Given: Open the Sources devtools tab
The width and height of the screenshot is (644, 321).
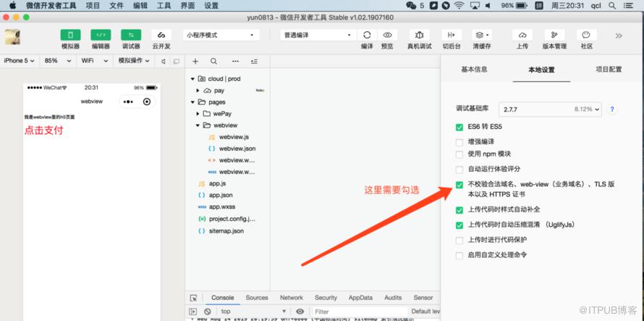Looking at the screenshot, I should tap(257, 298).
